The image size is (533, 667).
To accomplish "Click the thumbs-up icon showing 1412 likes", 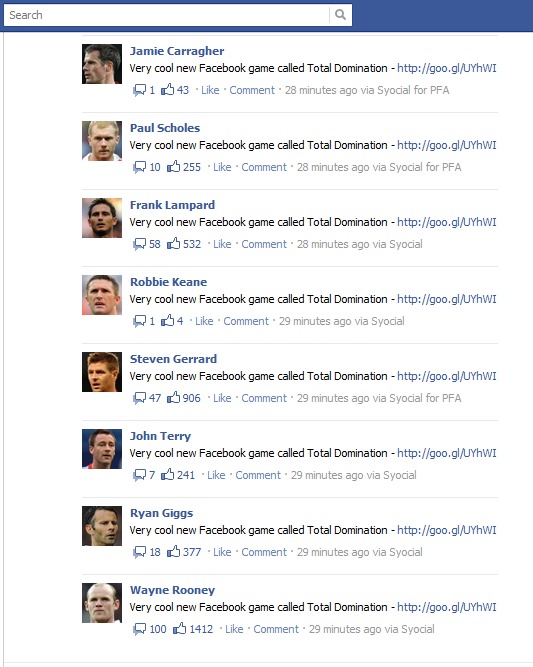I will 180,629.
